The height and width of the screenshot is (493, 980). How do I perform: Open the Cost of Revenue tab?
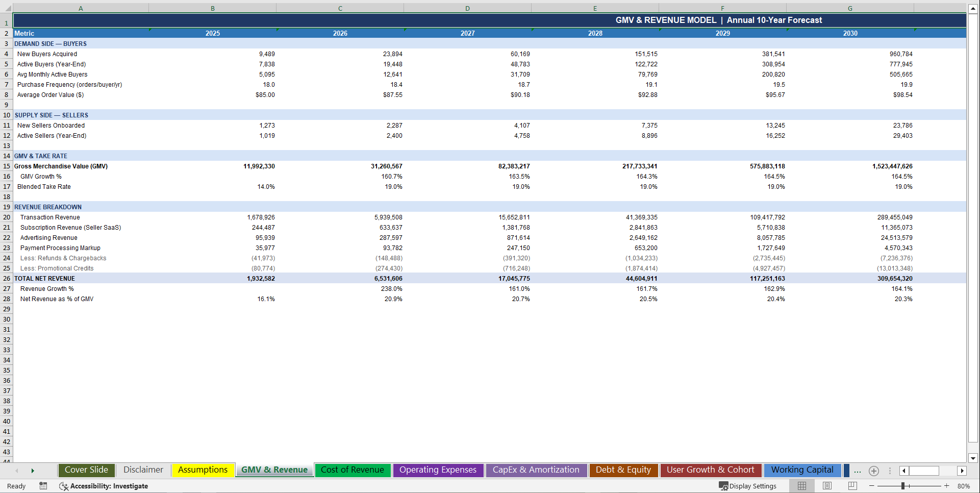coord(353,470)
